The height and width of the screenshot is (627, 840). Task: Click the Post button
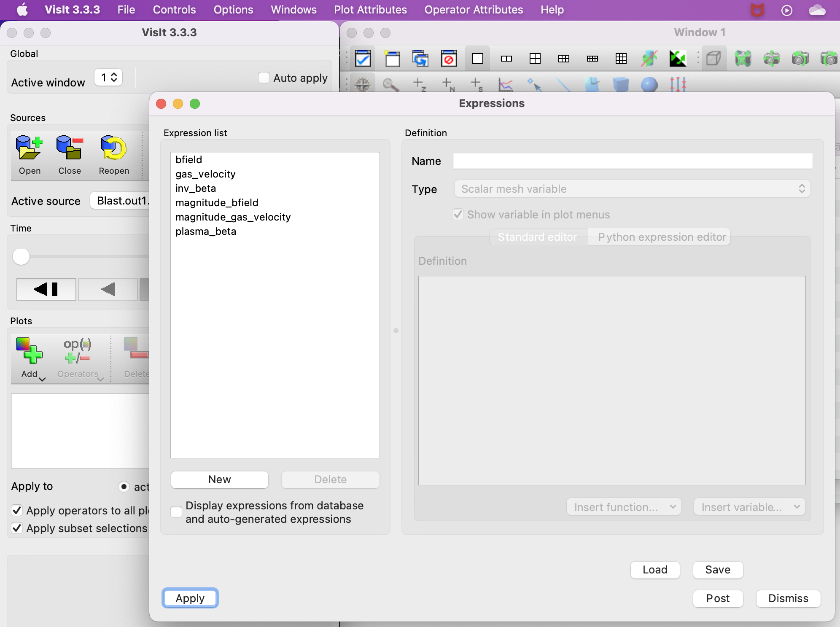(x=718, y=598)
